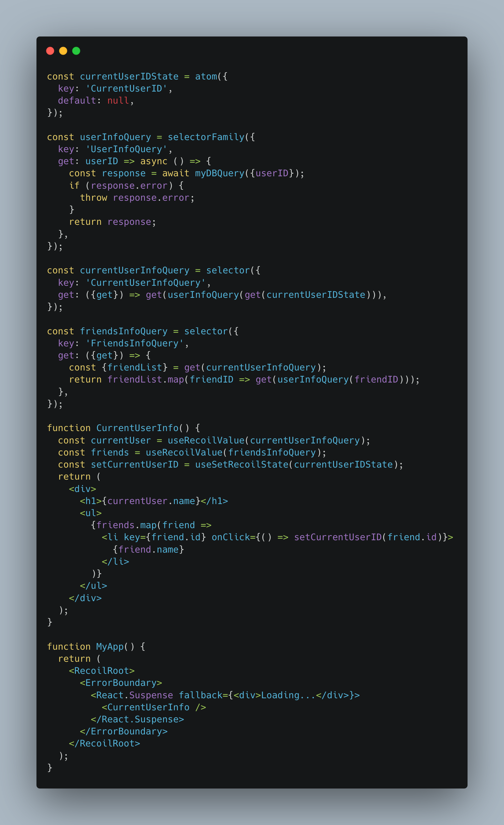The height and width of the screenshot is (825, 504).
Task: Click the opening ErrorBoundary tag
Action: [x=121, y=683]
